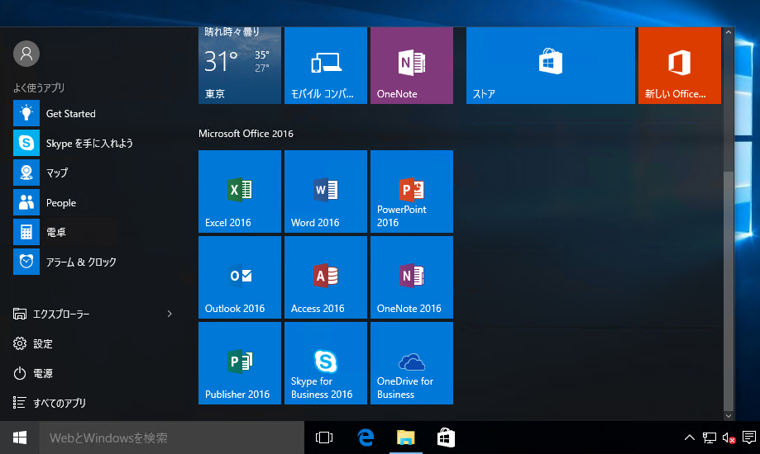The width and height of the screenshot is (760, 454).
Task: Click the よく使うアプリ heading
Action: point(39,88)
